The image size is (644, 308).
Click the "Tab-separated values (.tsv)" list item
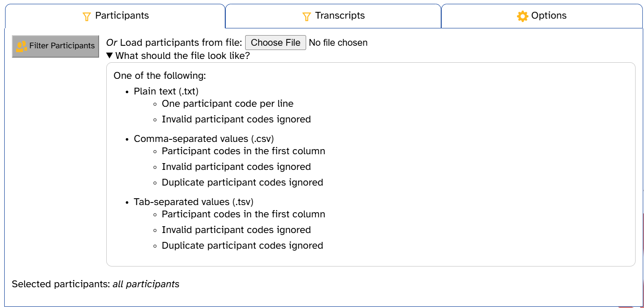coord(193,202)
